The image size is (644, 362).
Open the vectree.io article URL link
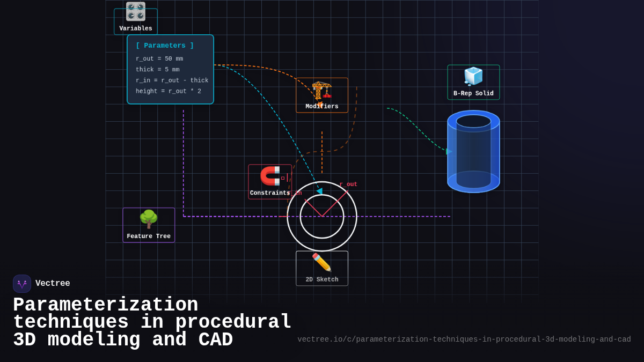point(464,339)
